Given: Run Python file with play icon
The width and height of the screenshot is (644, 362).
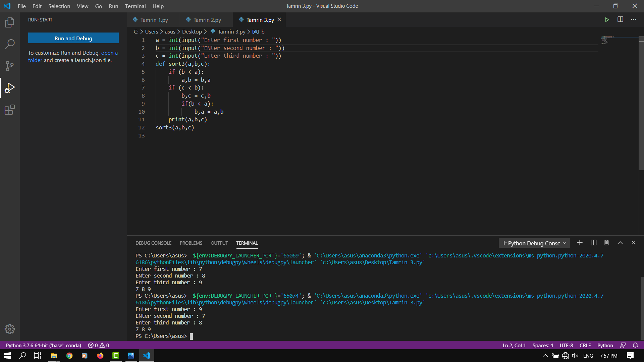Looking at the screenshot, I should (x=607, y=20).
